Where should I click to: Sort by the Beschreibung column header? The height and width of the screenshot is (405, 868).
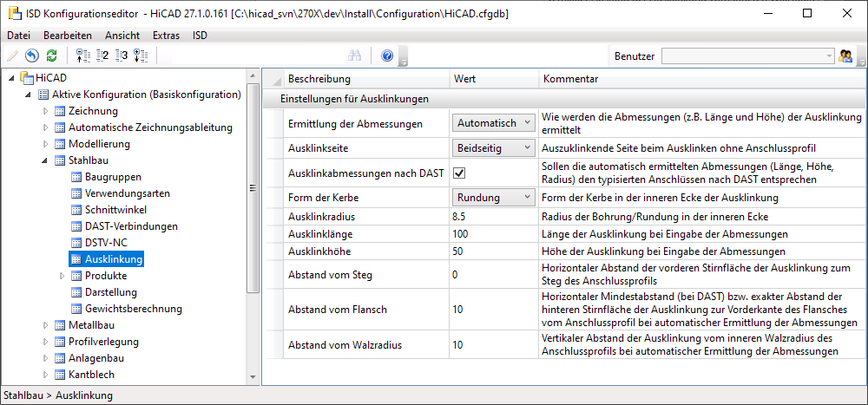point(366,79)
